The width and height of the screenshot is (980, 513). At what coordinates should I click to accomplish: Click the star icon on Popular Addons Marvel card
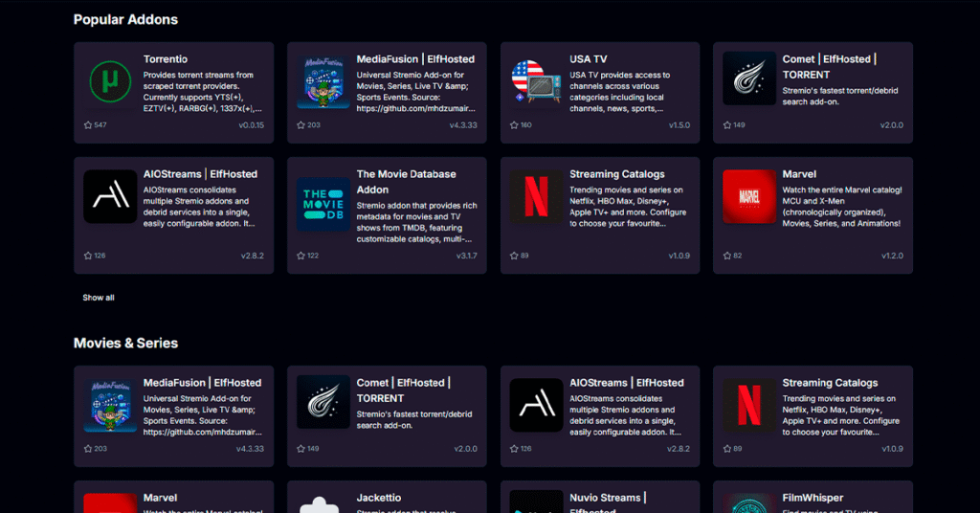pyautogui.click(x=727, y=256)
